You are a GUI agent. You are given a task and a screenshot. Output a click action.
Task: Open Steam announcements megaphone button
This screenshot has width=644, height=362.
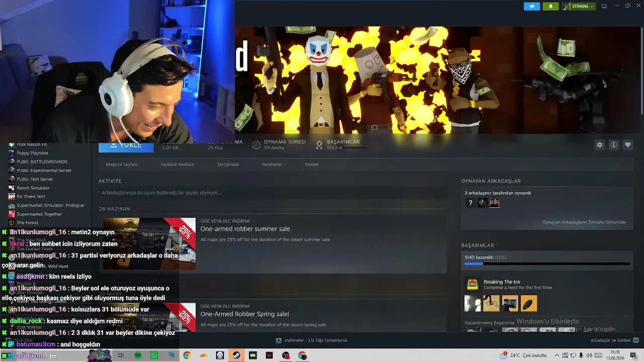(x=532, y=6)
